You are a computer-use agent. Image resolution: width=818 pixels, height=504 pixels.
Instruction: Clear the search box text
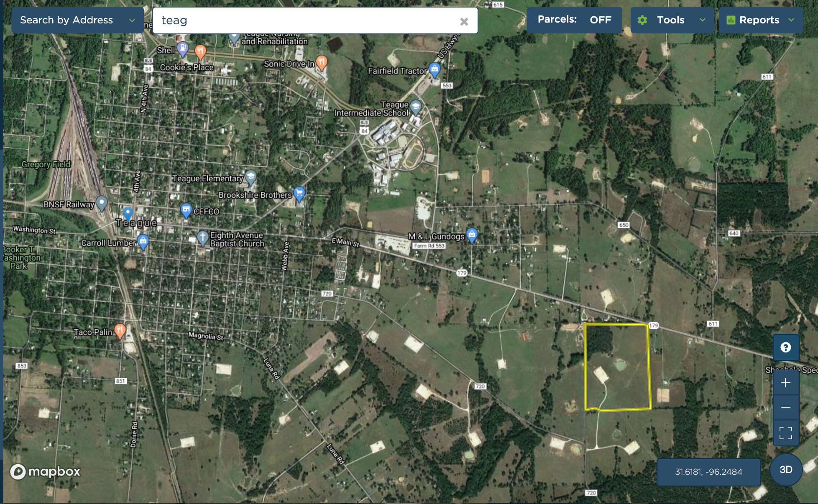coord(464,21)
